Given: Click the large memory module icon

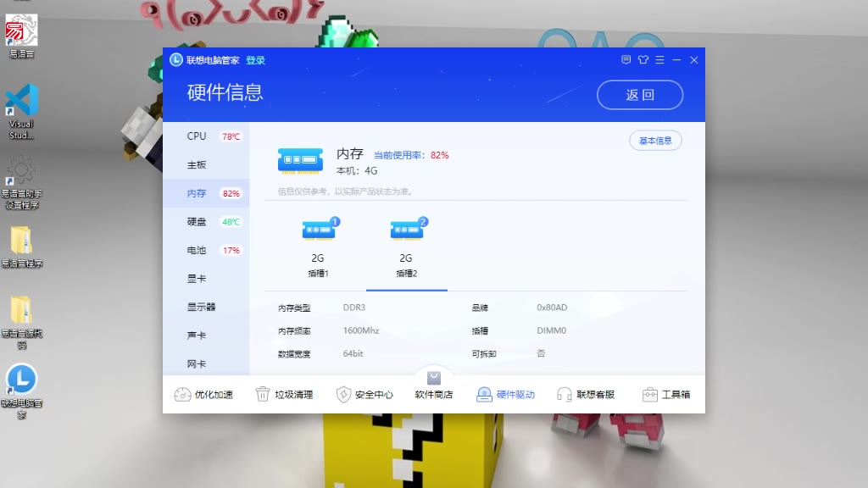Looking at the screenshot, I should tap(300, 161).
